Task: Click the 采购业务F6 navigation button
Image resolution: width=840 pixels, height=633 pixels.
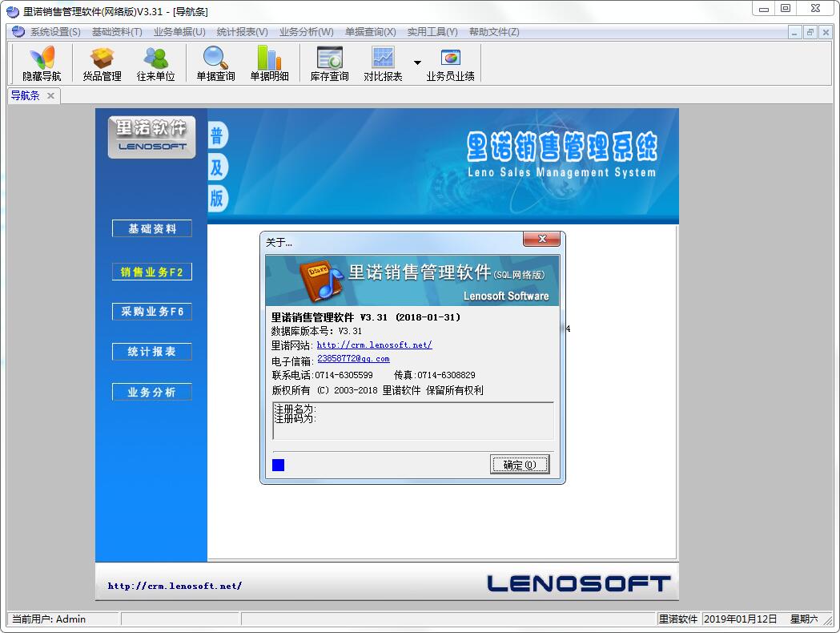Action: tap(152, 312)
